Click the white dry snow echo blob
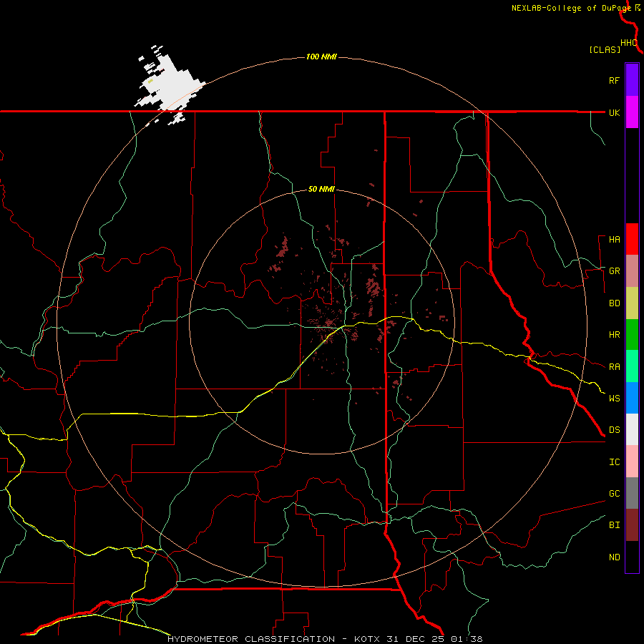Viewport: 644px width, 644px height. (x=170, y=84)
